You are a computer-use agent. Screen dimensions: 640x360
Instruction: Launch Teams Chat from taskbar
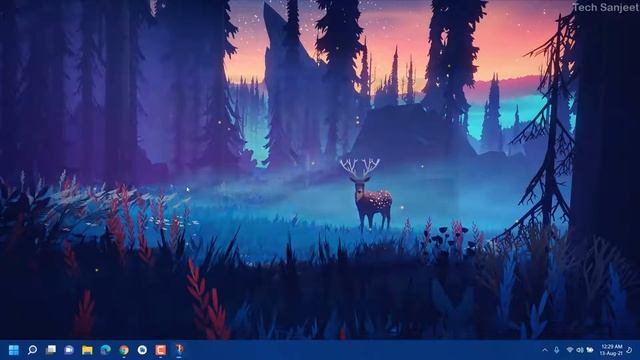click(x=69, y=350)
